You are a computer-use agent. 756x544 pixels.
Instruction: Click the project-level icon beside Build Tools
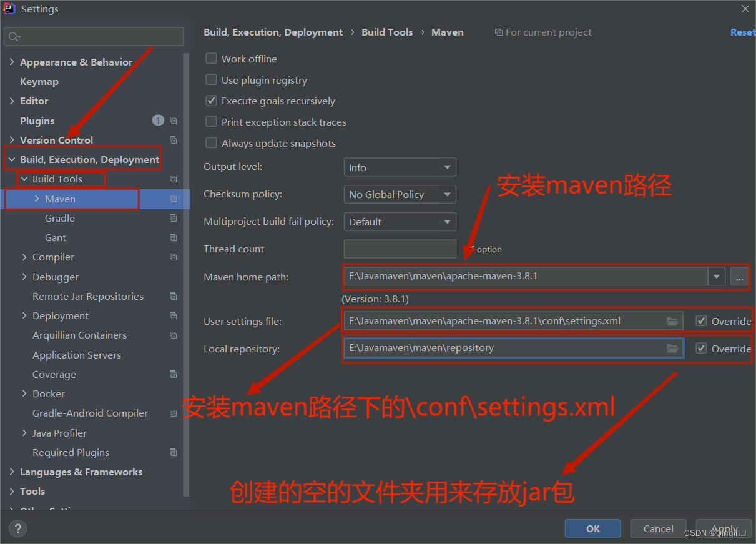pyautogui.click(x=173, y=179)
